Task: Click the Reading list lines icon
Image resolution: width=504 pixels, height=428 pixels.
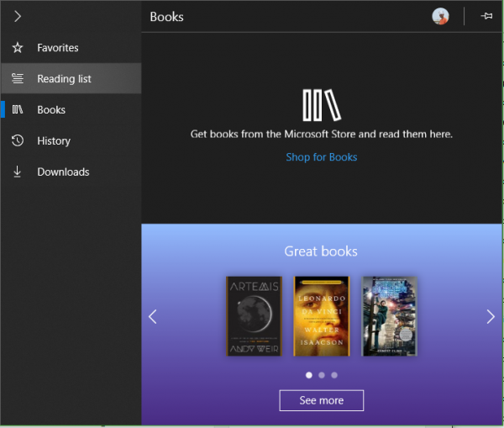Action: coord(18,78)
